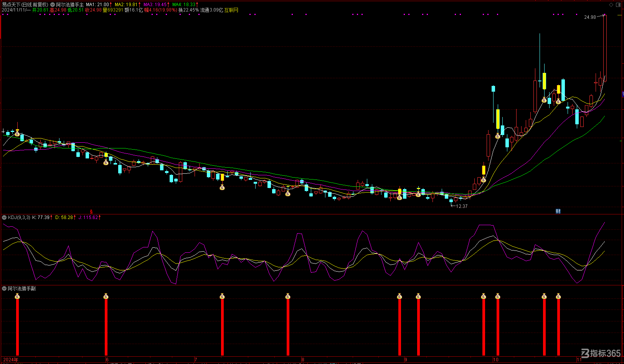This screenshot has width=624, height=364.
Task: Click the second money-bag icon in 阿尔法猎手副 panel
Action: [x=106, y=296]
